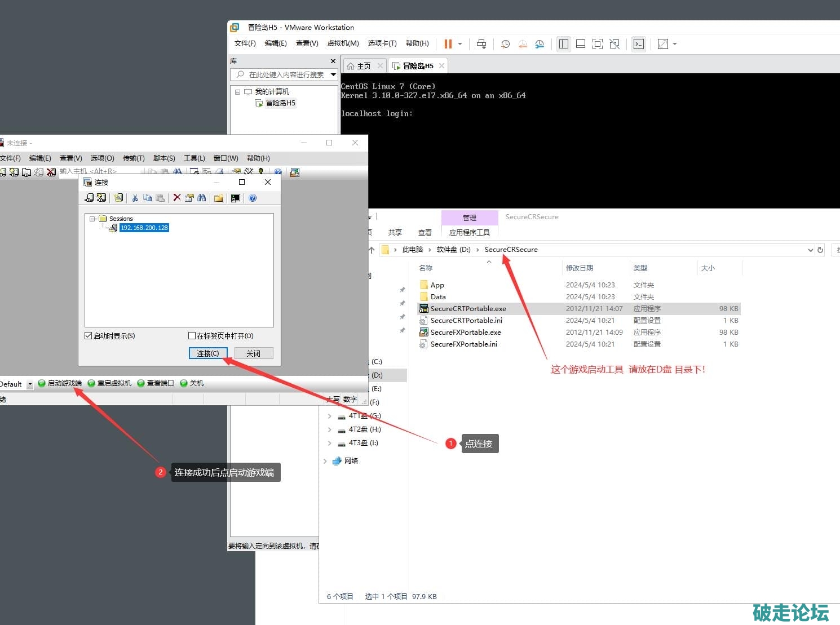The width and height of the screenshot is (840, 625).
Task: Click the Send Ctrl+Alt+Del icon in VMware
Action: (481, 44)
